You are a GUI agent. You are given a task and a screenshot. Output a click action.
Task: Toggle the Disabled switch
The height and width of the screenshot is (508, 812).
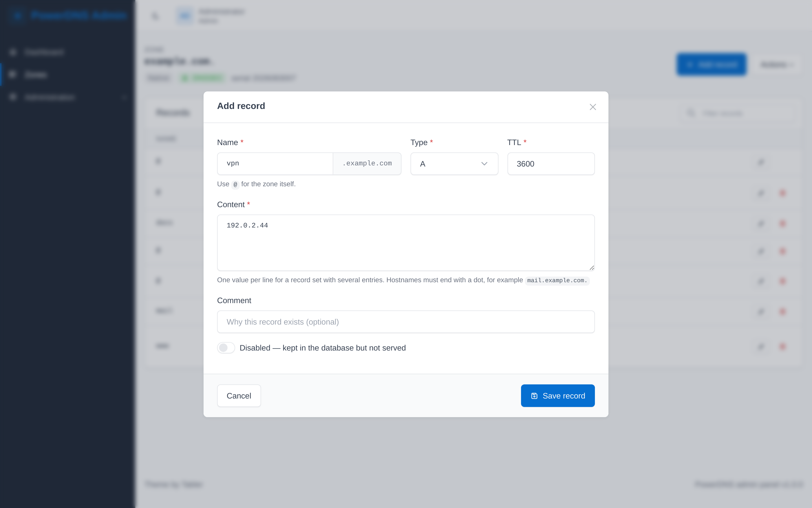coord(226,348)
